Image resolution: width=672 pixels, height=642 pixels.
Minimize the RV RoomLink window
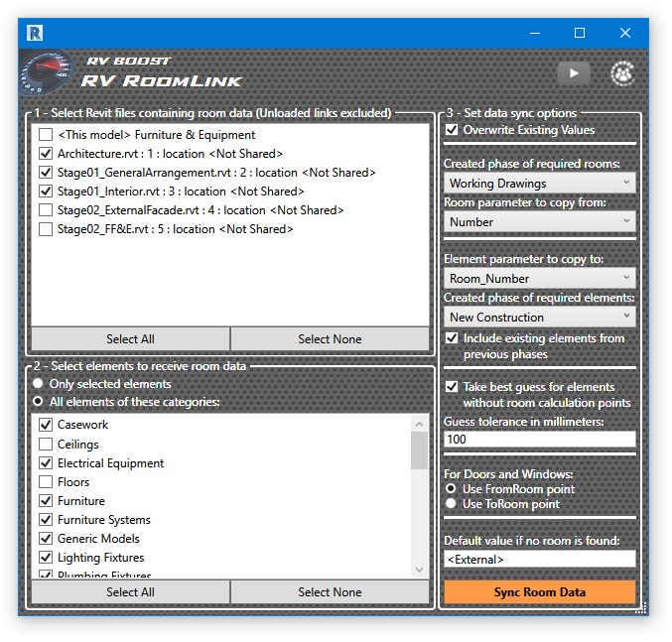click(534, 33)
